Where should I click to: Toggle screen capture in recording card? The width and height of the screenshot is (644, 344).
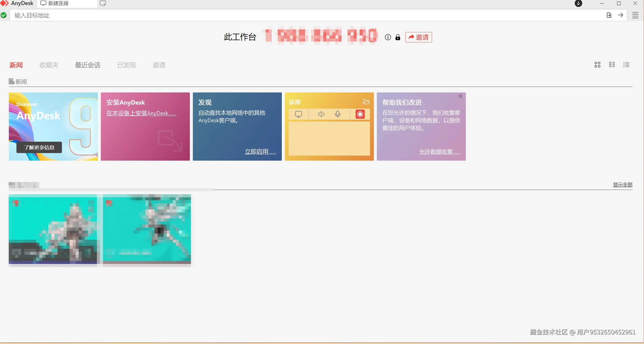click(298, 114)
